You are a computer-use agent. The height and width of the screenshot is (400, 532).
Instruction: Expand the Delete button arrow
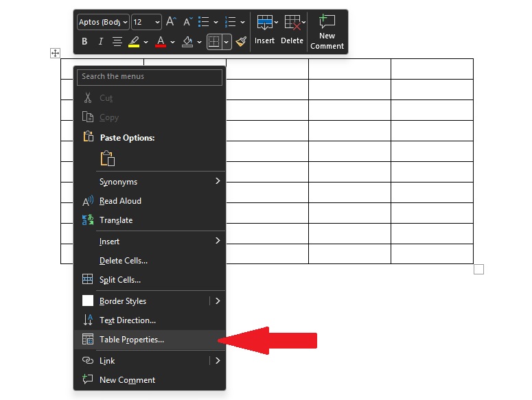coord(303,23)
